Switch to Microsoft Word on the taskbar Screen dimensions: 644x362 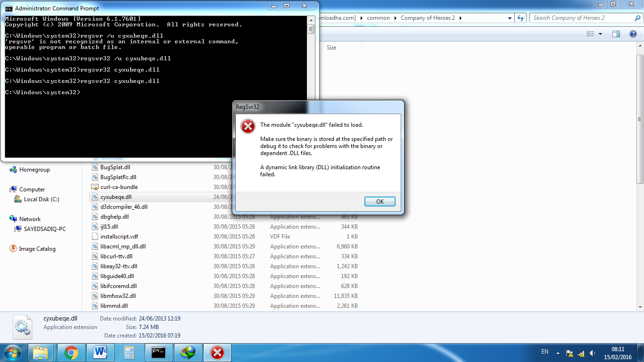pos(100,352)
